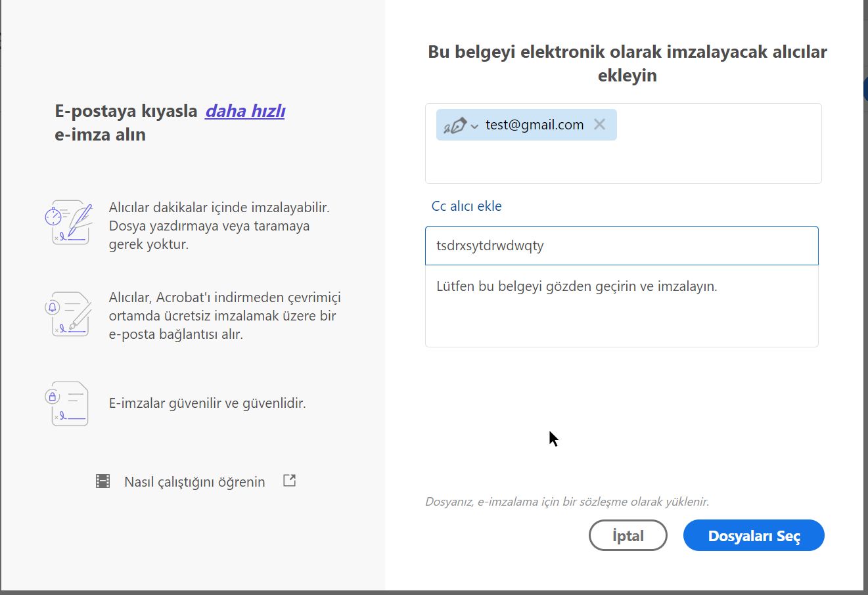
Task: Open the external link icon next to öğrenin text
Action: pos(289,480)
